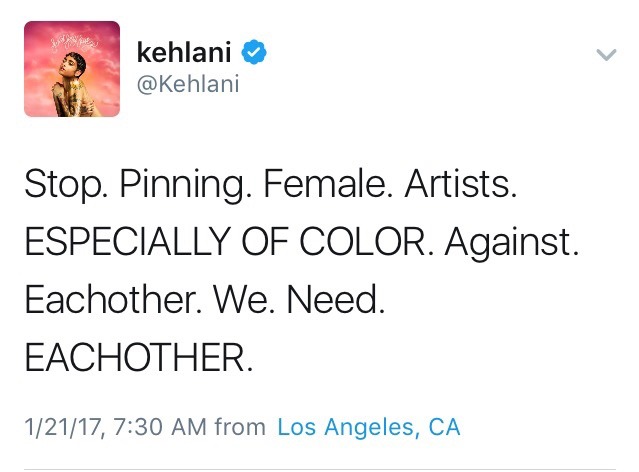The height and width of the screenshot is (472, 639).
Task: Click "Eachother." on the third line
Action: point(113,300)
